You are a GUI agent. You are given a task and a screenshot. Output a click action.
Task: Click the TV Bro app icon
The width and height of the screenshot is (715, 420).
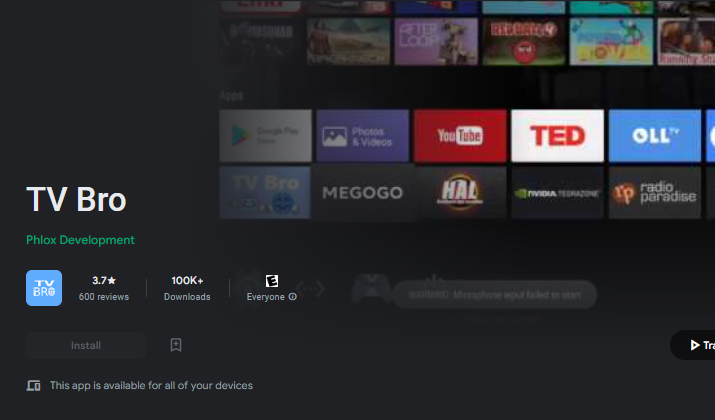coord(44,288)
